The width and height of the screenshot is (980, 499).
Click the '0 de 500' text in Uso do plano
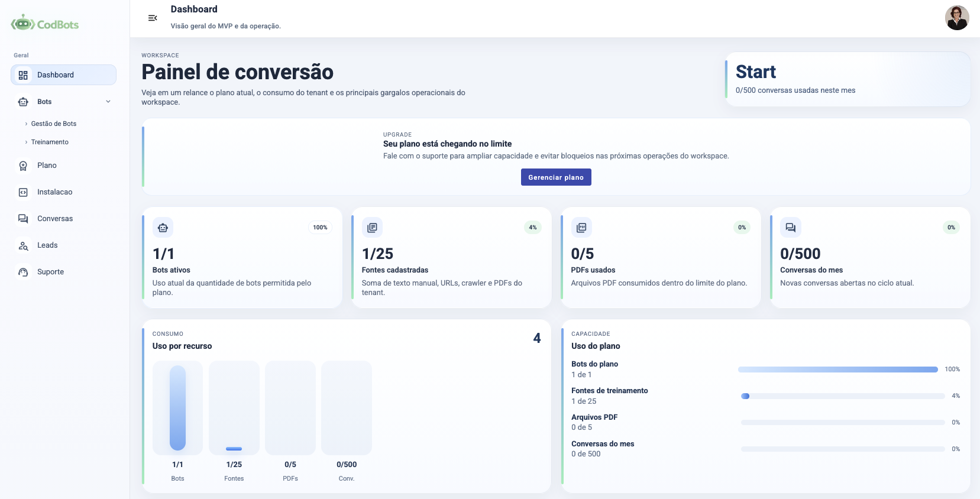586,454
